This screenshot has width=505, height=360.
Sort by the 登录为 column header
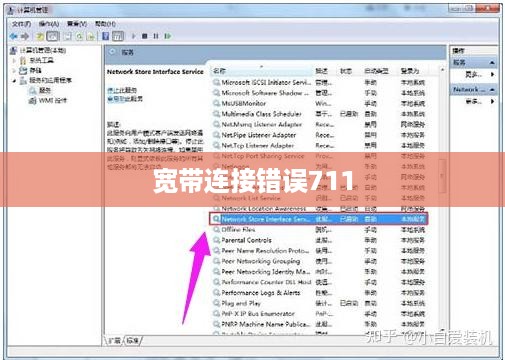410,71
